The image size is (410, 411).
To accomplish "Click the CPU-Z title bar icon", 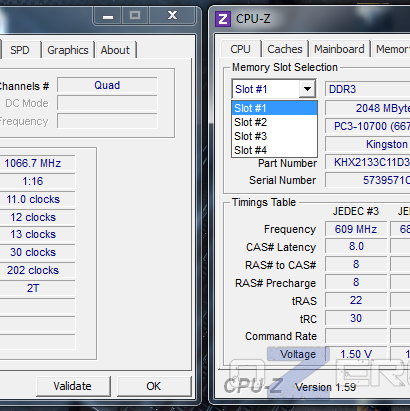I will [223, 19].
